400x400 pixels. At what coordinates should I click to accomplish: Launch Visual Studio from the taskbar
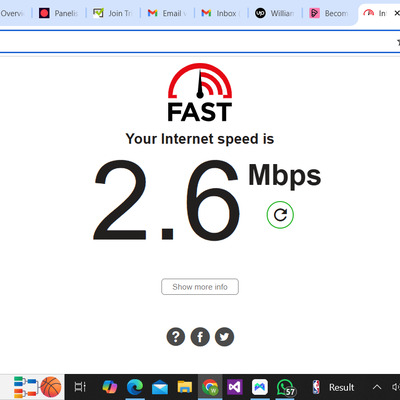pyautogui.click(x=235, y=387)
